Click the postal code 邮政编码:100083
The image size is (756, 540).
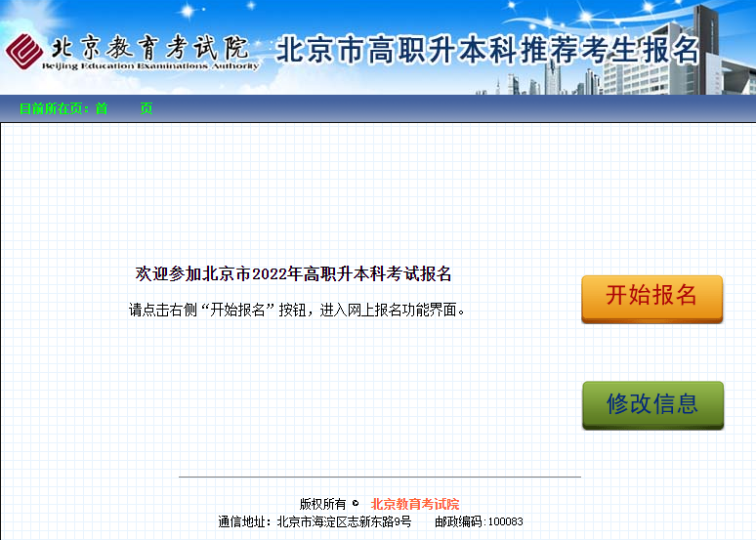pyautogui.click(x=479, y=521)
